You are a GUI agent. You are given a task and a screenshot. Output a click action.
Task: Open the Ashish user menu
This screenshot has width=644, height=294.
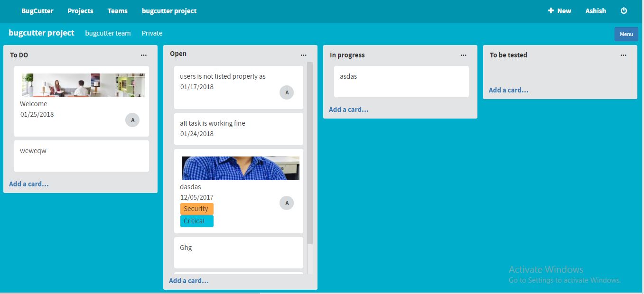596,10
